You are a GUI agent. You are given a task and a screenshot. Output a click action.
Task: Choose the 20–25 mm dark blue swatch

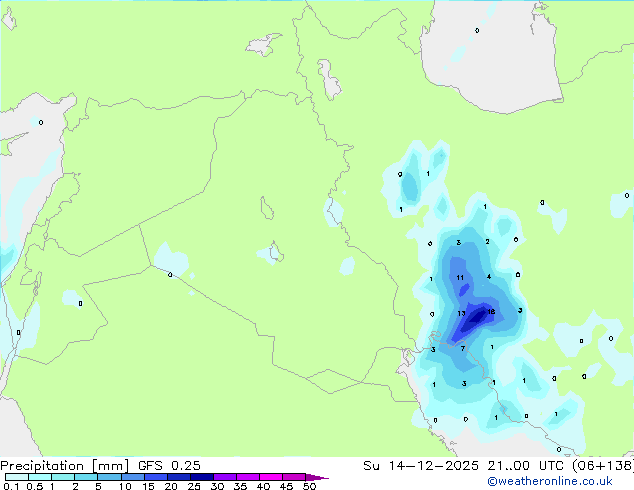179,477
